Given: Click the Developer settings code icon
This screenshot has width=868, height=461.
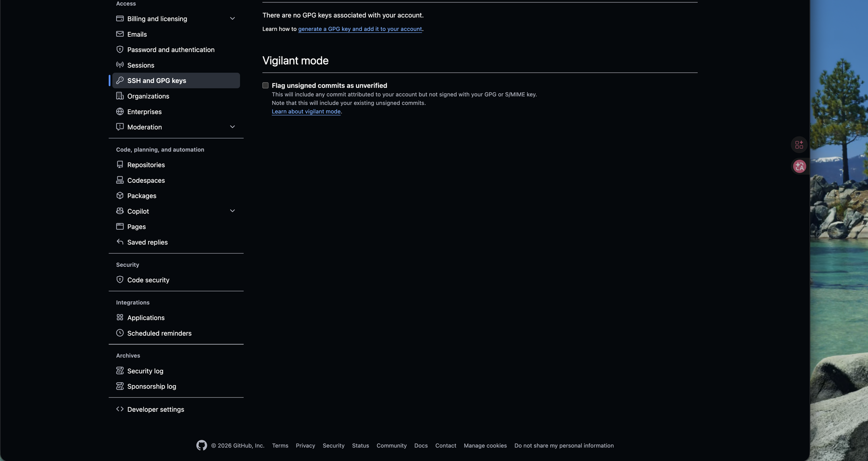Looking at the screenshot, I should pos(120,409).
